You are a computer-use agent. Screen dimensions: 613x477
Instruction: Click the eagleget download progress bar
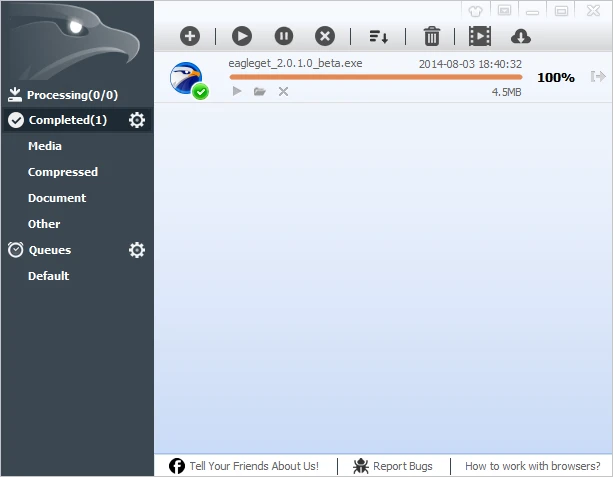[375, 77]
